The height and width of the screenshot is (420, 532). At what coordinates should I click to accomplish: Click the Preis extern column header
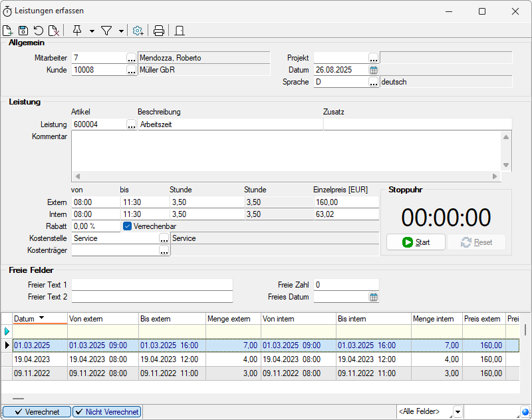click(482, 319)
